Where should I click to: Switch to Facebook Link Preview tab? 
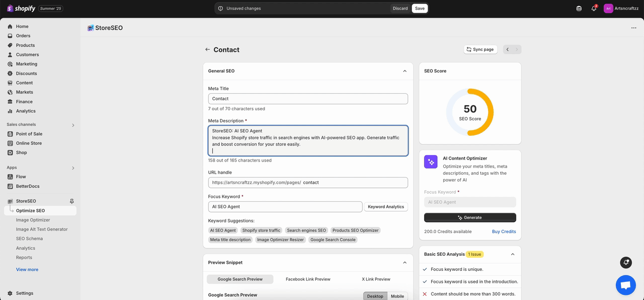(308, 279)
